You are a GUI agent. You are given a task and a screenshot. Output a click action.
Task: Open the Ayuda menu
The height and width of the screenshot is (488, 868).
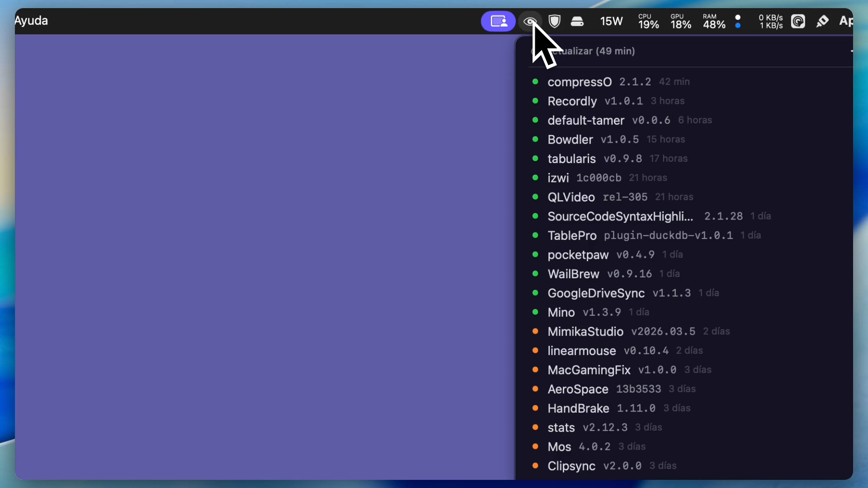[31, 21]
